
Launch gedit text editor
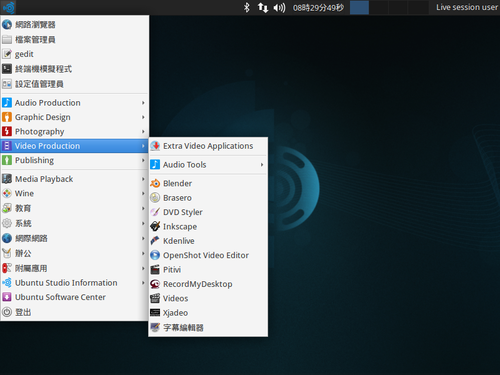coord(74,54)
